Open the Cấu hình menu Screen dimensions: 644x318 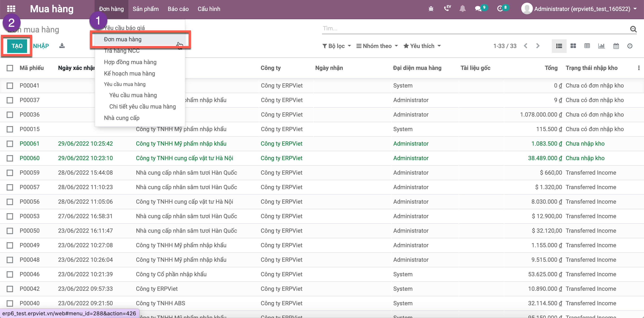point(209,9)
